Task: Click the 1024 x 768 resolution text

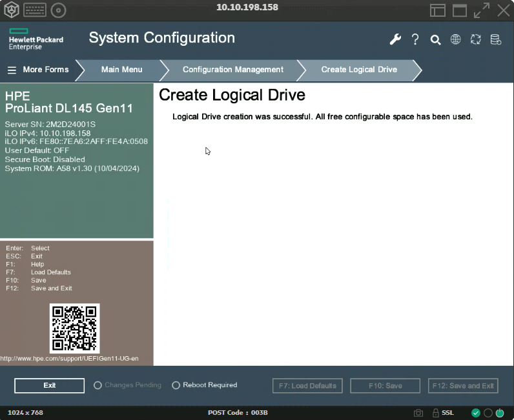Action: point(25,413)
